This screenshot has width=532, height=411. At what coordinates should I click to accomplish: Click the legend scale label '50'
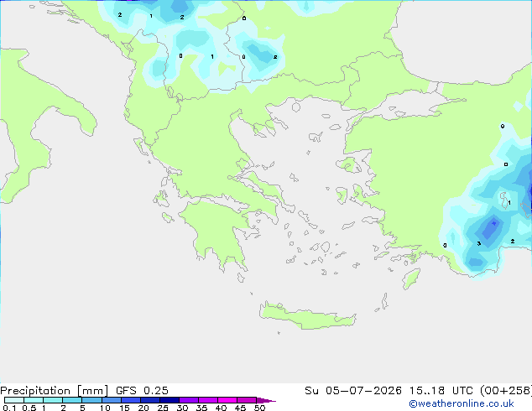tap(259, 408)
